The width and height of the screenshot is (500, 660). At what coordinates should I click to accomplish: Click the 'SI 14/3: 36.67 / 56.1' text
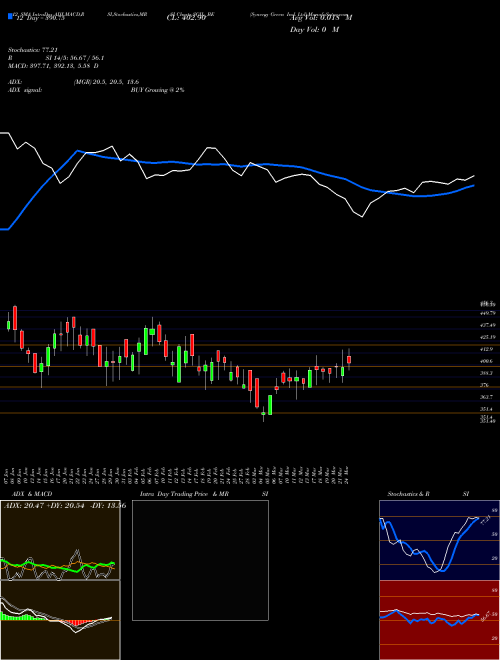tap(75, 58)
